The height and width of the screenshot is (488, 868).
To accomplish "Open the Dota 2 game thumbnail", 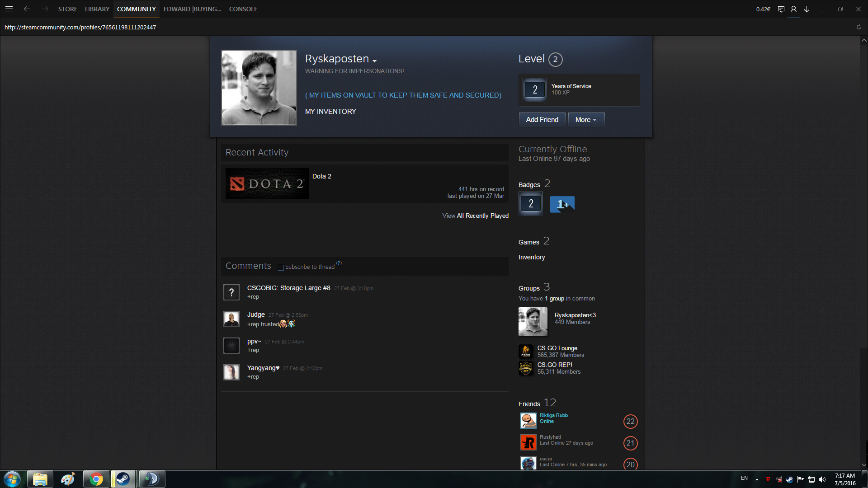I will click(x=267, y=184).
